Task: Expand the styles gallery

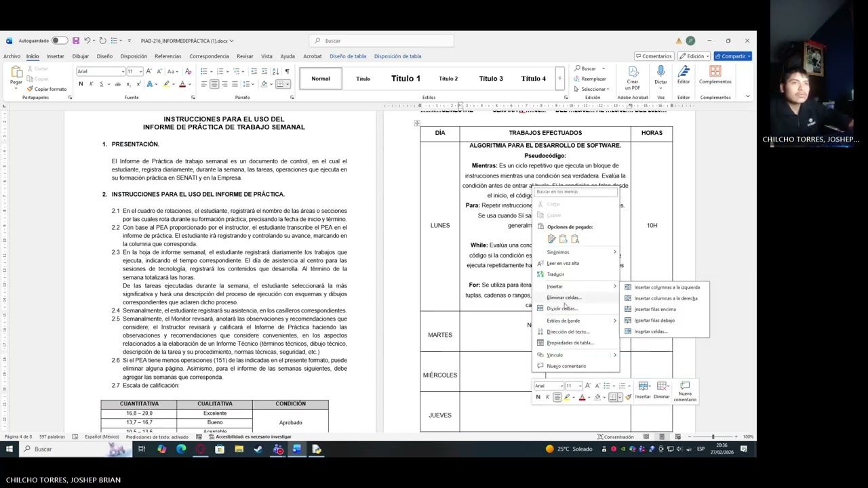Action: 559,79
